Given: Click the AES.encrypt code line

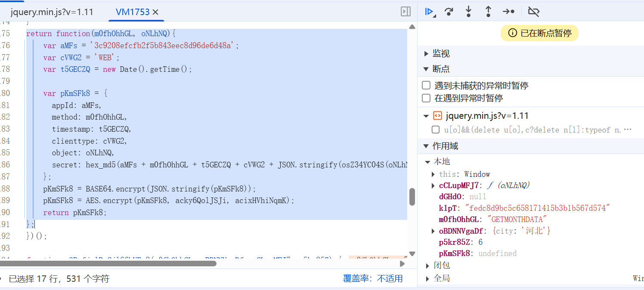Looking at the screenshot, I should [x=169, y=201].
